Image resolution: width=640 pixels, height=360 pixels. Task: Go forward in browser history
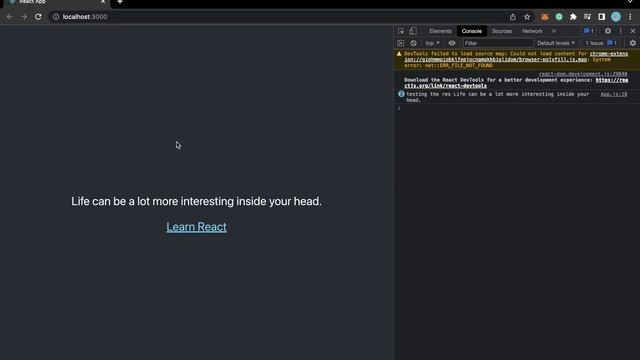(24, 17)
